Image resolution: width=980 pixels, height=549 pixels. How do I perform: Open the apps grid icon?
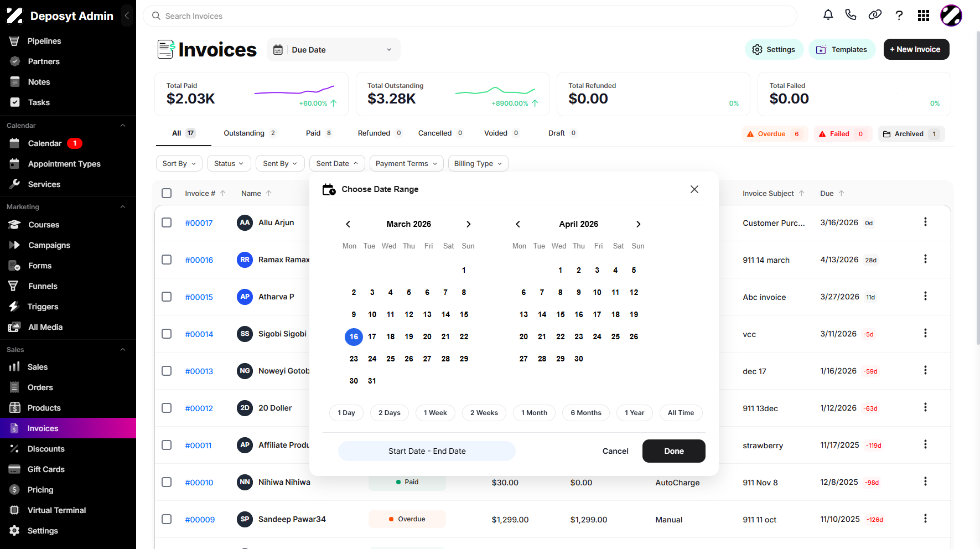click(924, 15)
